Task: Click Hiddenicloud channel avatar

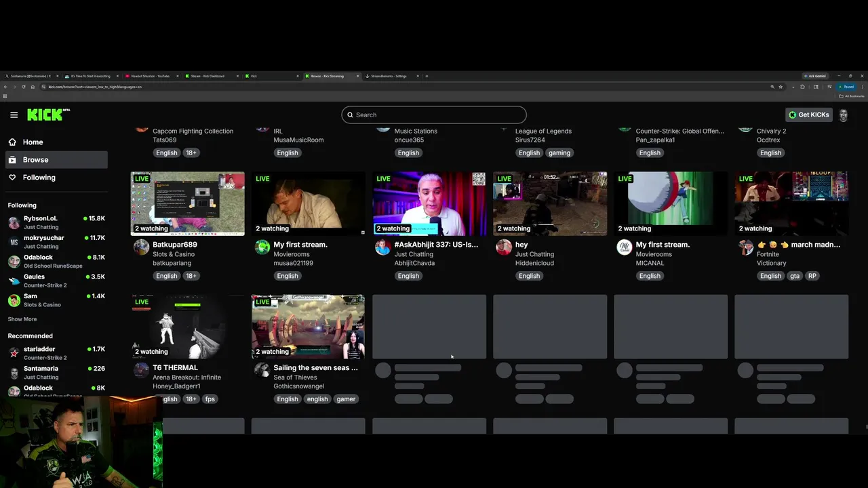Action: click(x=503, y=247)
